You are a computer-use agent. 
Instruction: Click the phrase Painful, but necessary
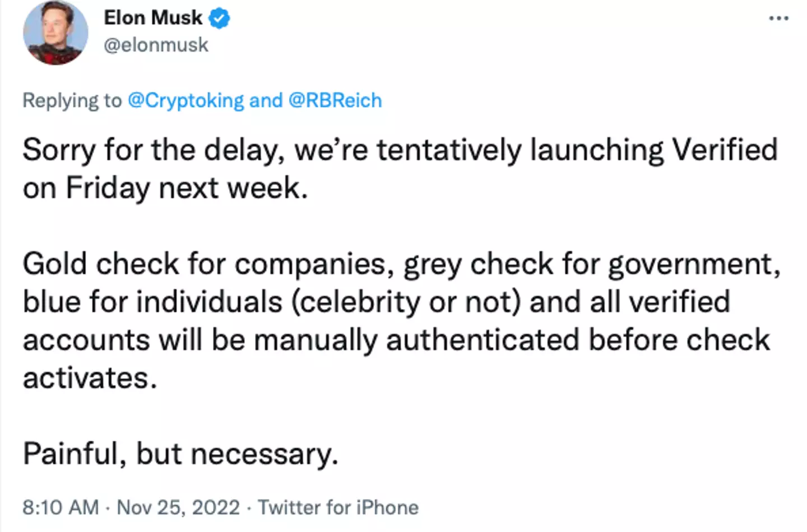pos(180,453)
